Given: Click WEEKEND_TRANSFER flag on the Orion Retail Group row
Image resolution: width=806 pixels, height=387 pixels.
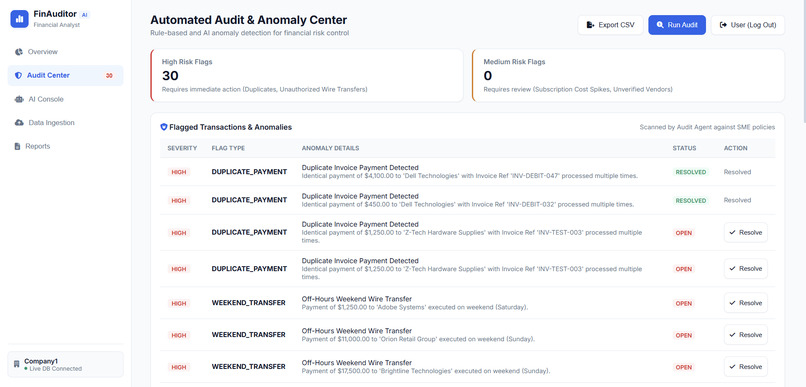Looking at the screenshot, I should click(x=248, y=335).
